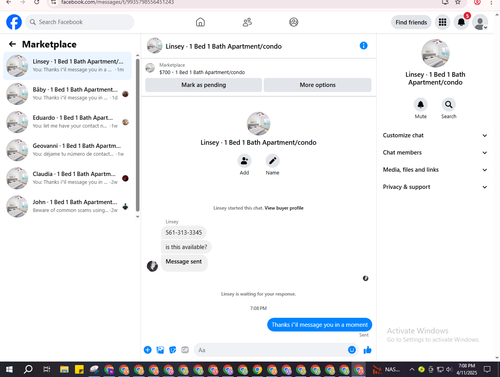Click chat list scrollbar
Viewport: 500px width, 377px height.
pos(137,135)
